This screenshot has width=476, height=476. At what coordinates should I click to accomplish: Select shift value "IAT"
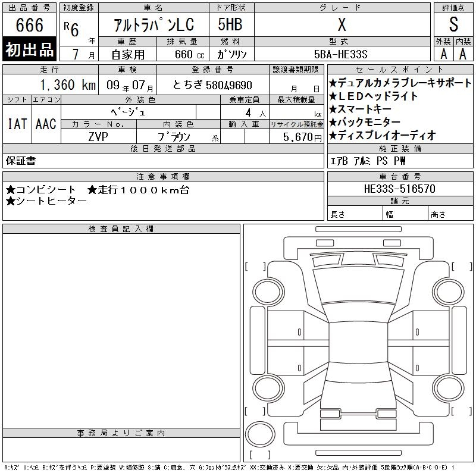17,124
